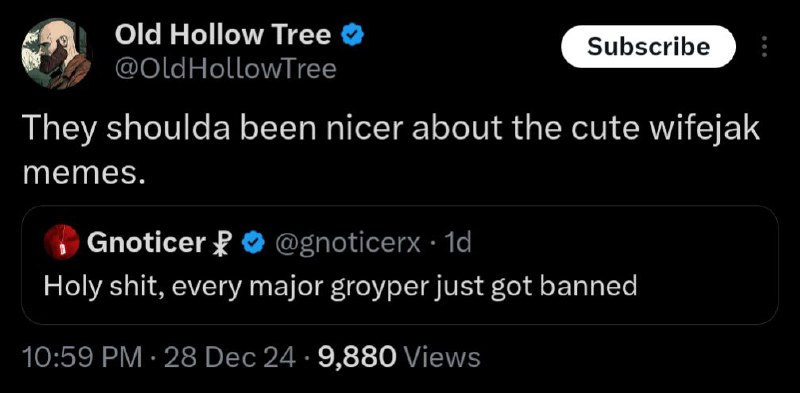Click Gnoticer's red profile avatar
The height and width of the screenshot is (393, 800).
coord(62,242)
